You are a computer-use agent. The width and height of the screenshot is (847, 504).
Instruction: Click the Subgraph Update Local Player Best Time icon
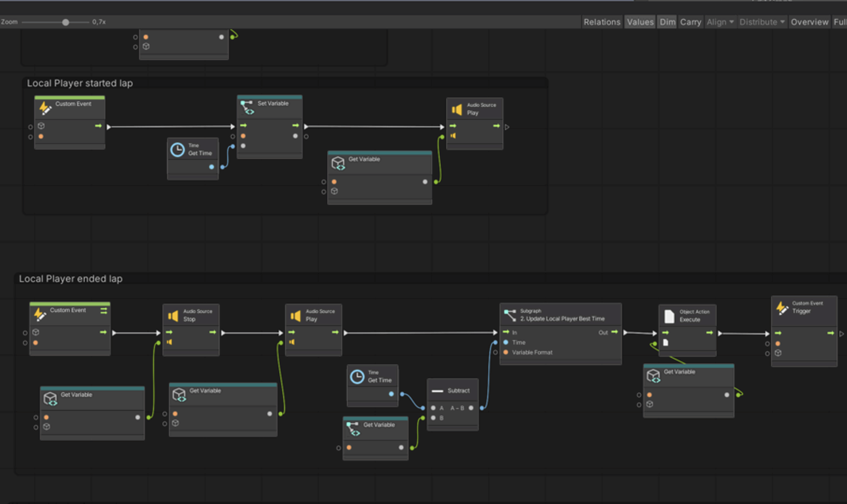point(510,316)
